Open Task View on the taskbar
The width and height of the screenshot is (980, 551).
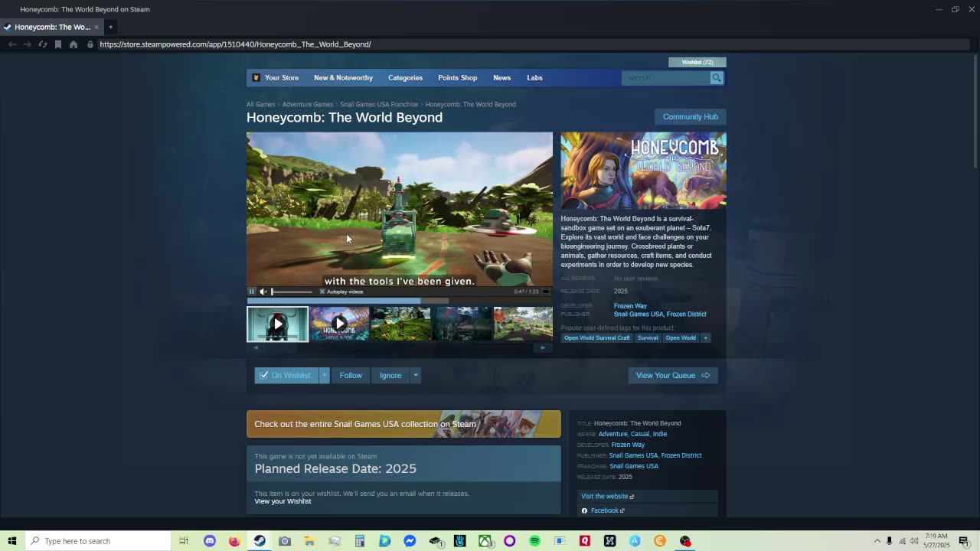184,541
